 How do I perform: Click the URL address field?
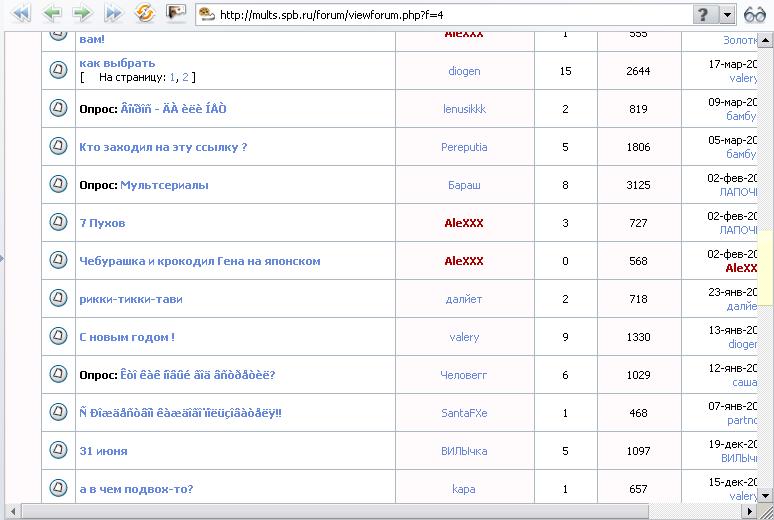[450, 14]
